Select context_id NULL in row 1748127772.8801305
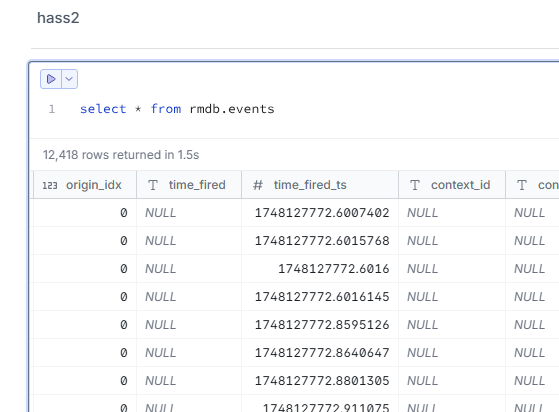 click(452, 381)
